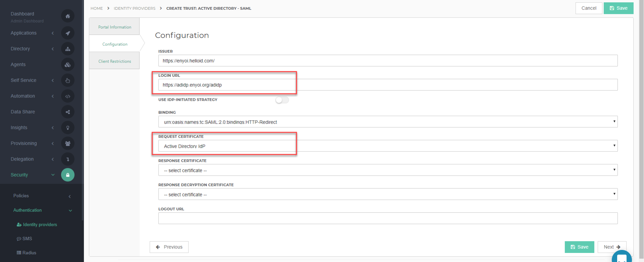Open the Response Certificate dropdown
This screenshot has height=262, width=644.
click(x=388, y=170)
